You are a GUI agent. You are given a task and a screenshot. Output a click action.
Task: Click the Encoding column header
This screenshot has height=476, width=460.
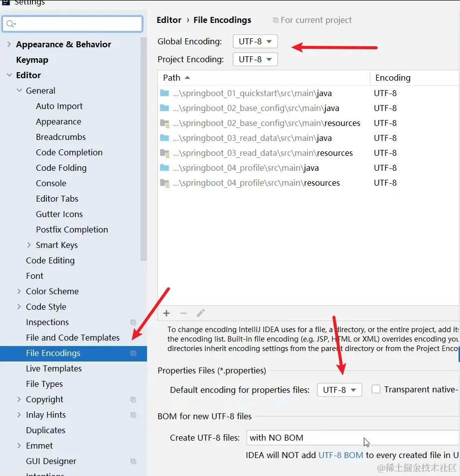(393, 78)
